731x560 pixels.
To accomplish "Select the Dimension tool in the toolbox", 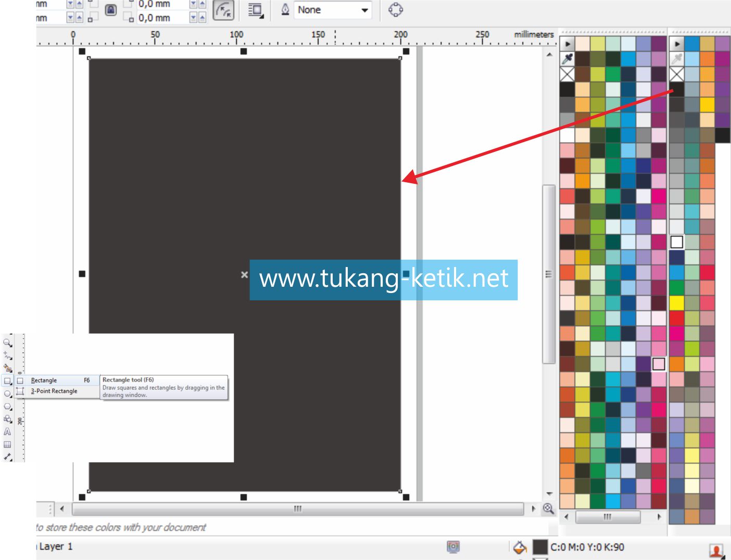I will pos(7,457).
